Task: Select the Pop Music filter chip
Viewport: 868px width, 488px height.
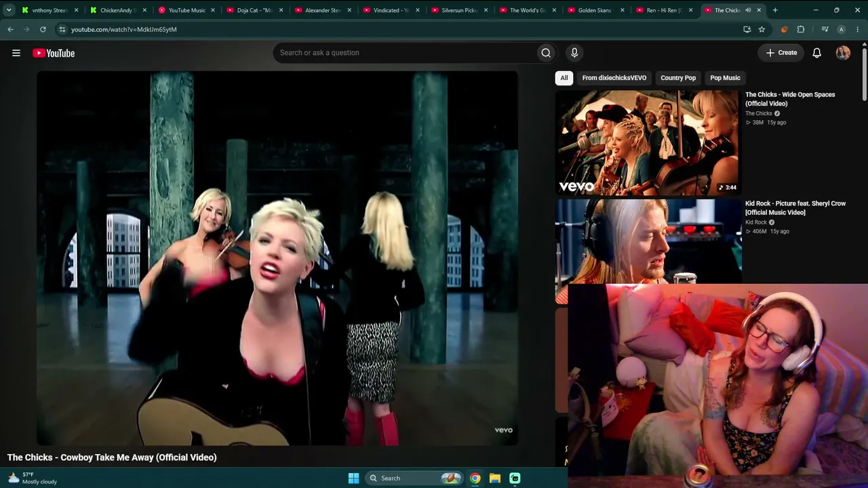Action: click(x=725, y=78)
